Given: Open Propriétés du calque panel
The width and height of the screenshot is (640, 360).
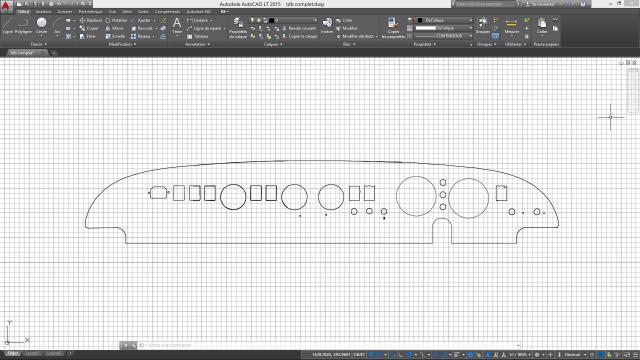Looking at the screenshot, I should (x=238, y=28).
